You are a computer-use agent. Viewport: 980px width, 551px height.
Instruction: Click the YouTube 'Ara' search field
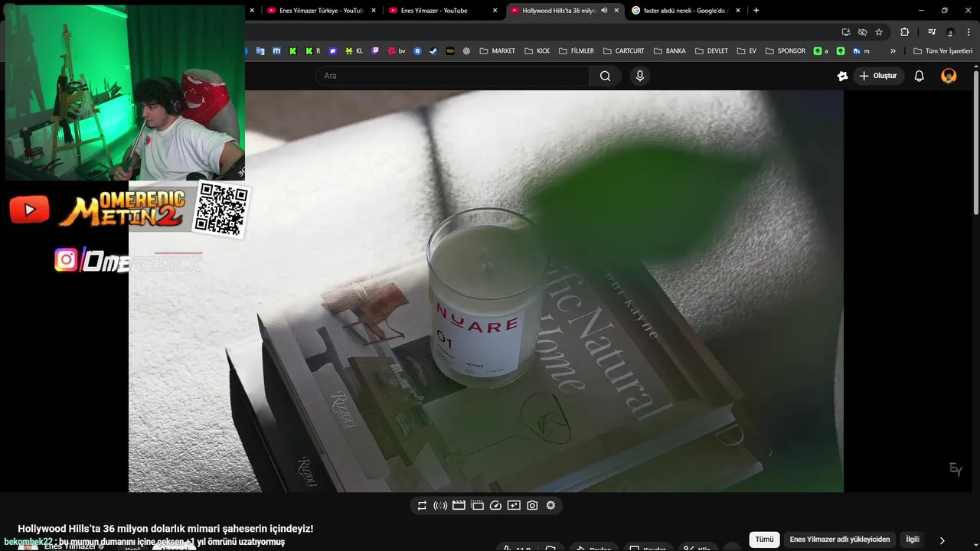[452, 76]
